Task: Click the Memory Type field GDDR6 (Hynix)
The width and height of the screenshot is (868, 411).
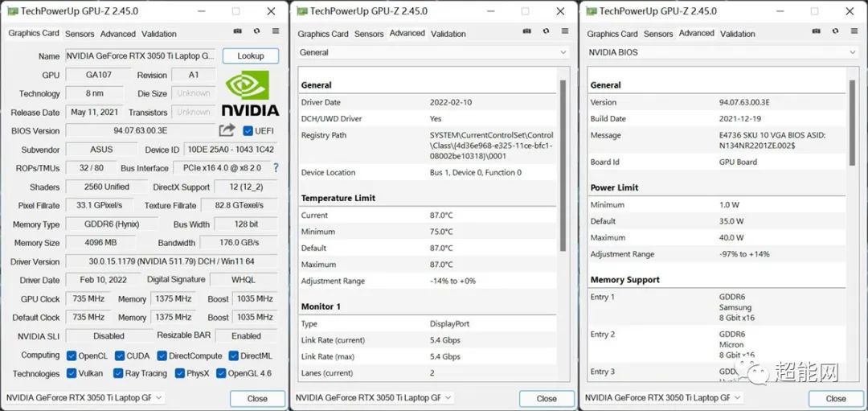Action: click(111, 224)
